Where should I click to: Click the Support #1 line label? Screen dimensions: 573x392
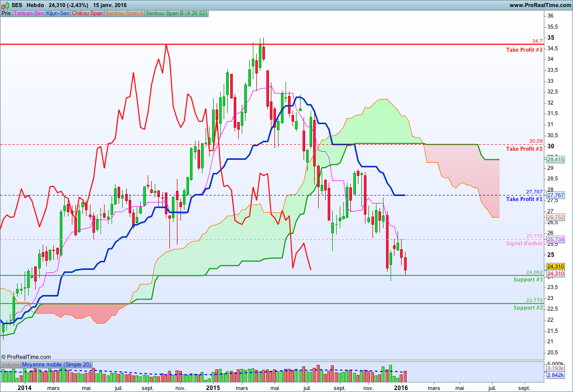pos(528,279)
